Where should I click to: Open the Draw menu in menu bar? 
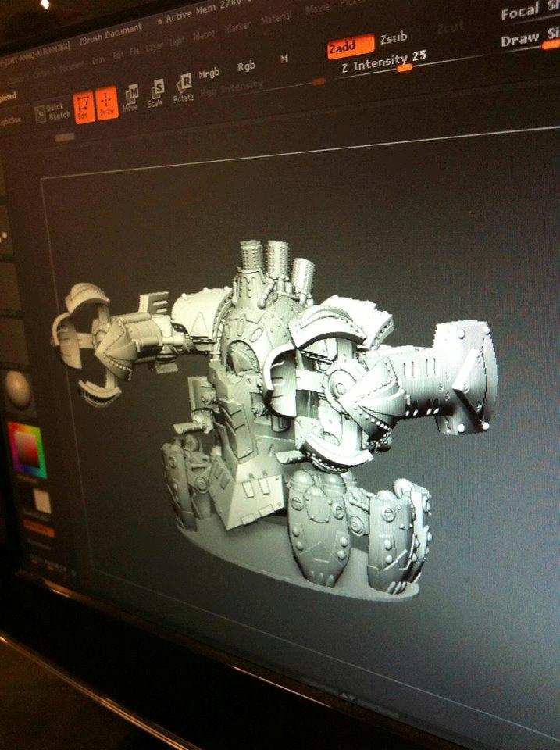coord(99,59)
